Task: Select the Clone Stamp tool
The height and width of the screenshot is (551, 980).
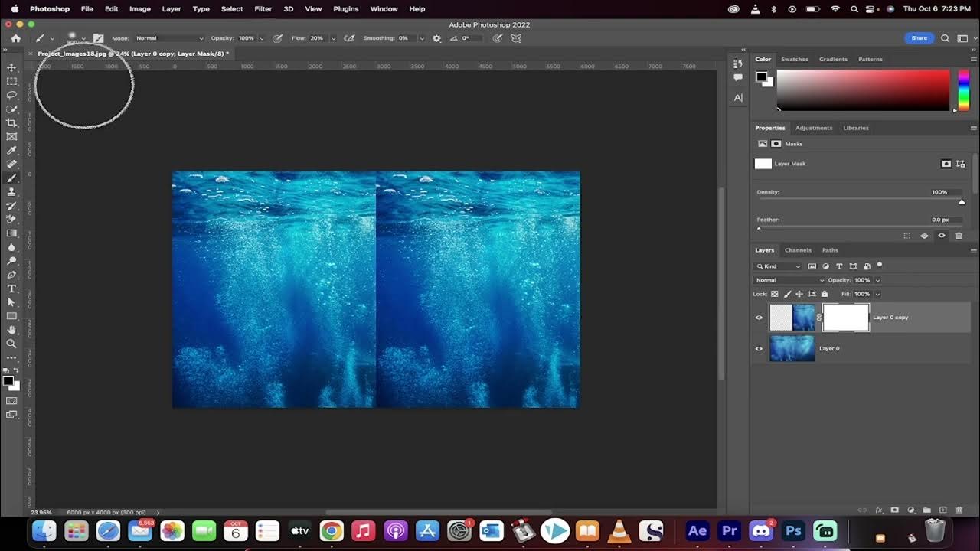Action: click(11, 192)
